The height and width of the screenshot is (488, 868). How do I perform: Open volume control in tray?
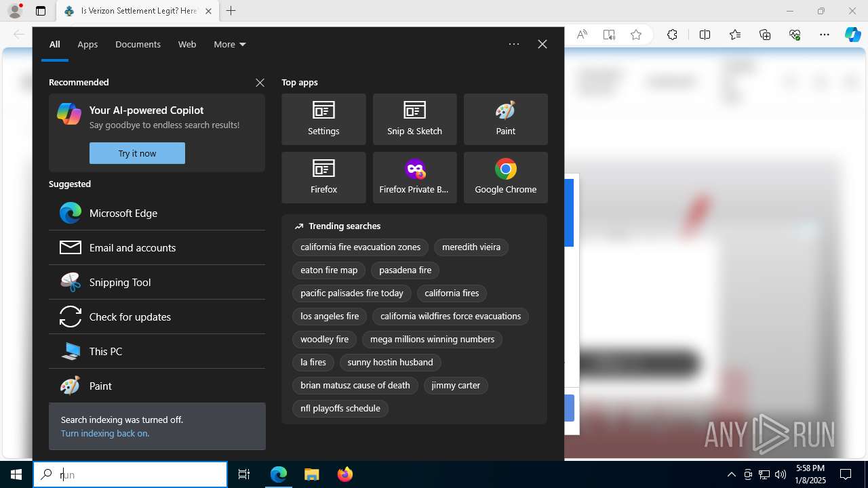tap(780, 474)
